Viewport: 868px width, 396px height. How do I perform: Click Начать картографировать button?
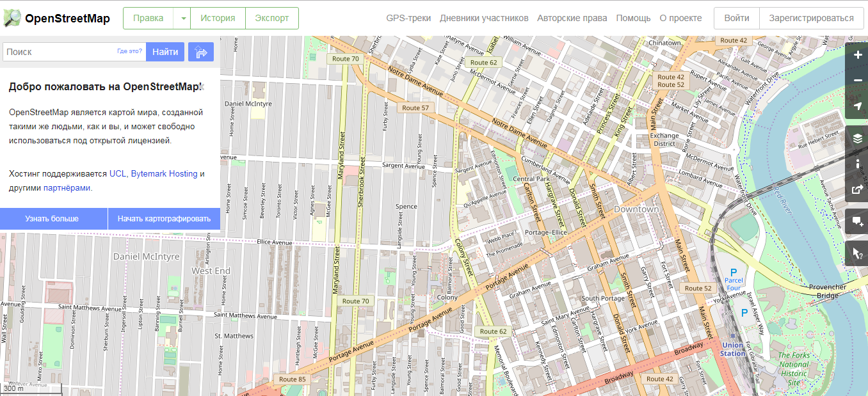[164, 219]
